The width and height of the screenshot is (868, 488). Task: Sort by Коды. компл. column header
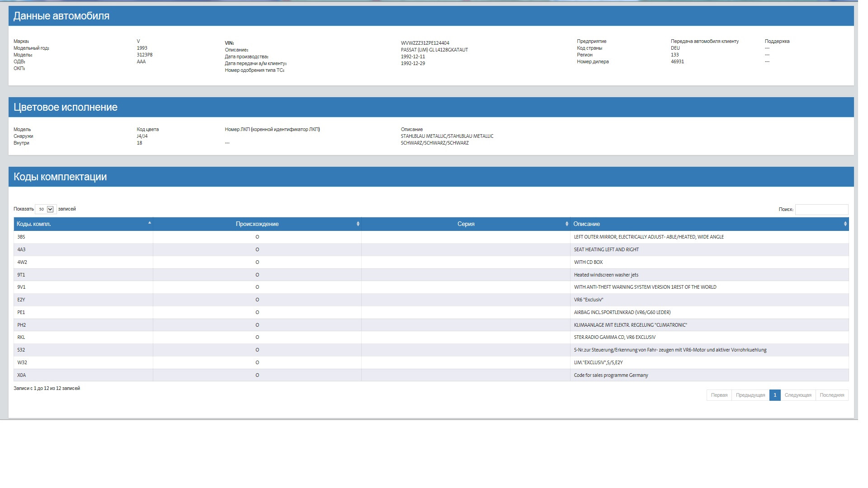(83, 224)
